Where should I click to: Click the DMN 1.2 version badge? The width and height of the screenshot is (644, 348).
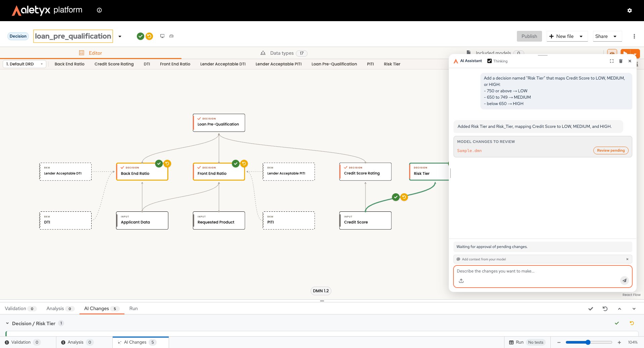tap(321, 291)
